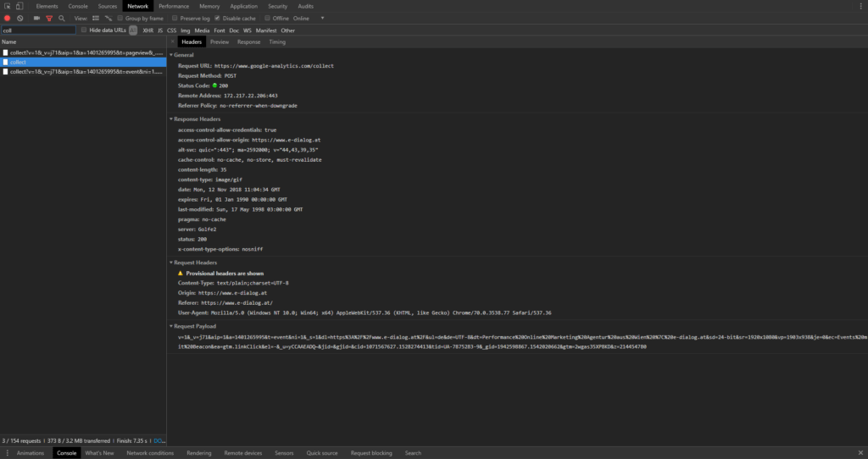This screenshot has width=868, height=459.
Task: Click the filter text input field
Action: (x=37, y=30)
